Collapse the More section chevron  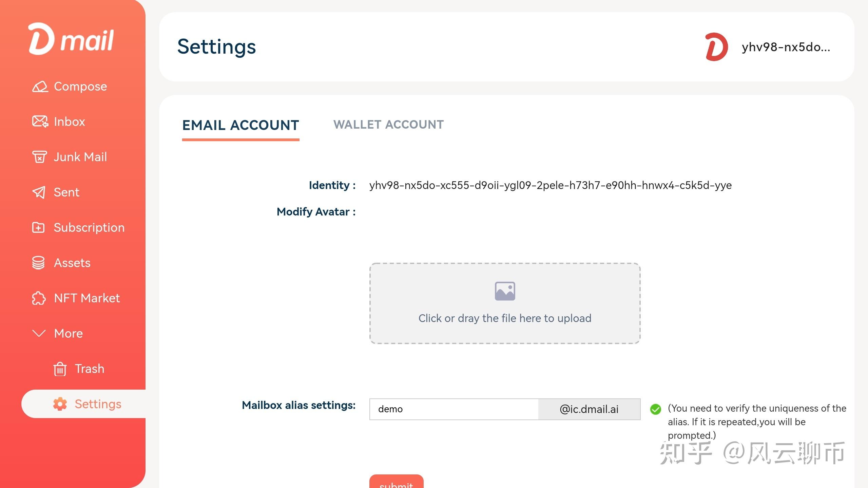pos(39,333)
